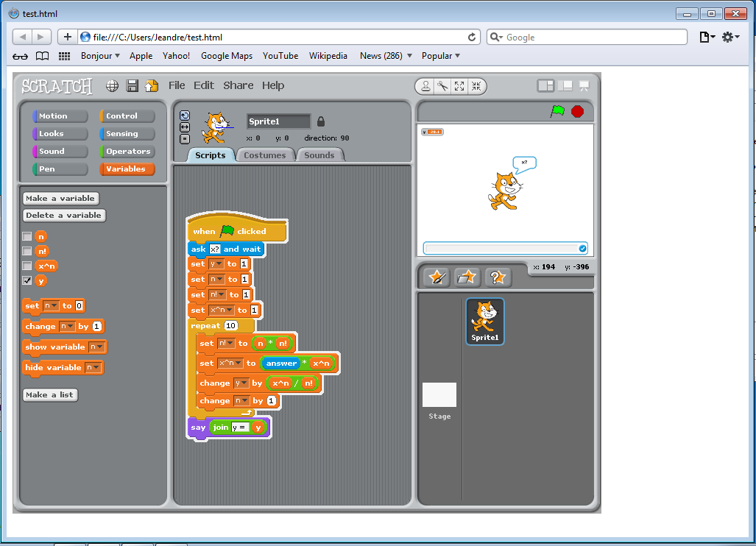Image resolution: width=756 pixels, height=546 pixels.
Task: Open the Scratch Share menu
Action: pyautogui.click(x=239, y=86)
